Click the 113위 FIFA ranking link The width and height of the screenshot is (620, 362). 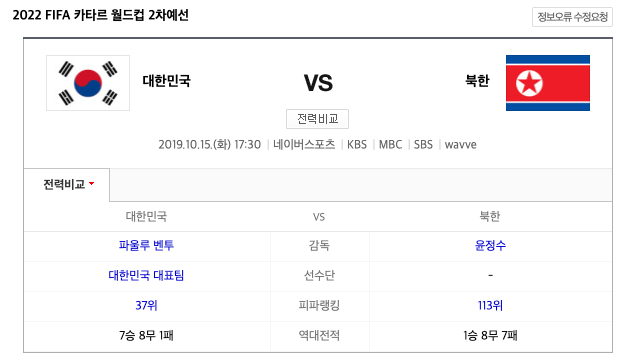point(490,305)
